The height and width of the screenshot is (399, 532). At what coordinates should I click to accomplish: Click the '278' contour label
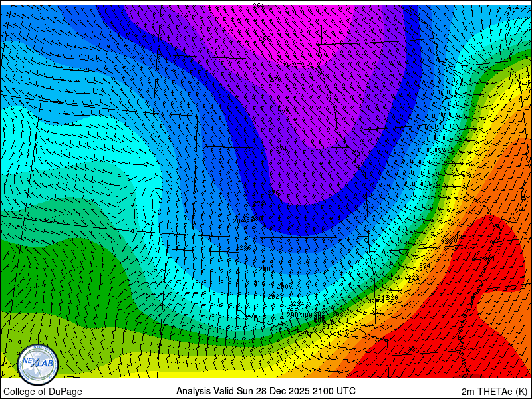pos(259,204)
